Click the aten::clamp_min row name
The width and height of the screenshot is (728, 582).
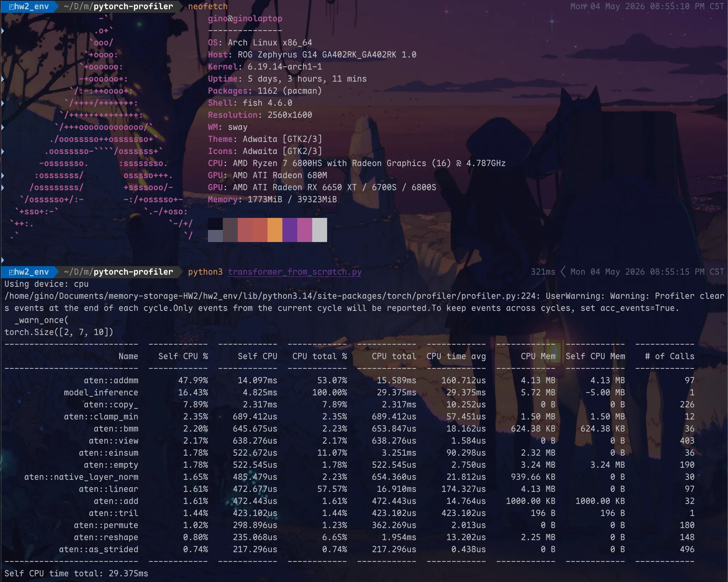point(101,417)
